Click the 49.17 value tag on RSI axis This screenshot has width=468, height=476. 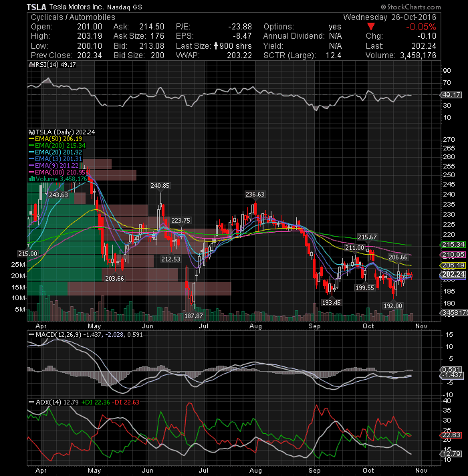pos(451,95)
